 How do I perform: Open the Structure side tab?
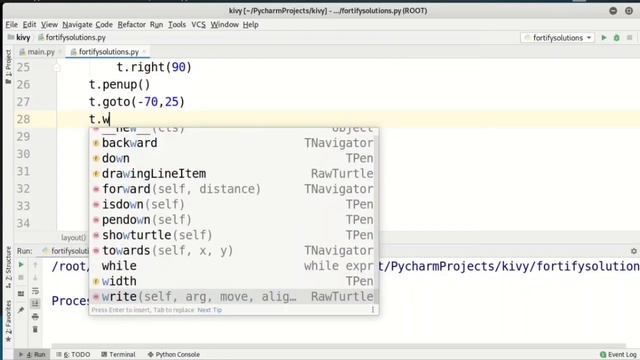point(8,267)
